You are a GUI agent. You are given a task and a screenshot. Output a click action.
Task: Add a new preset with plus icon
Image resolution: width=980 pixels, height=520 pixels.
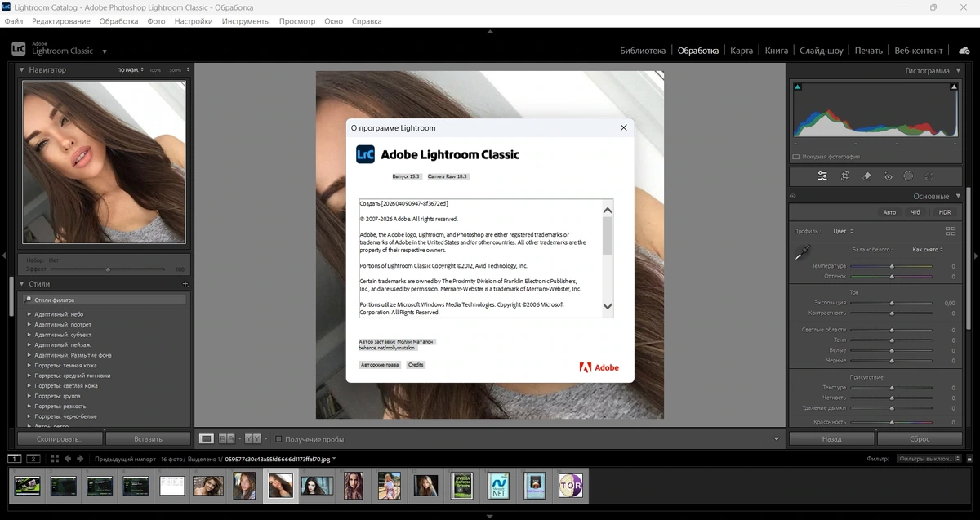tap(185, 284)
